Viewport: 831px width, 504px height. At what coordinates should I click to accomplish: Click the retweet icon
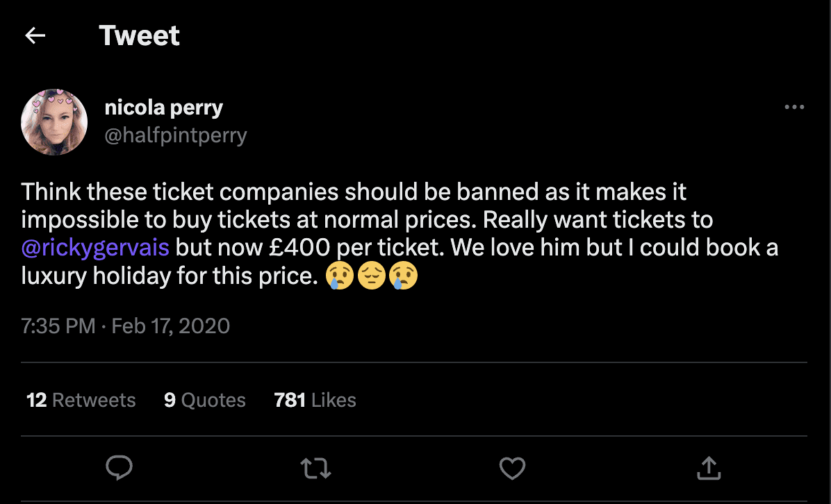pyautogui.click(x=315, y=469)
